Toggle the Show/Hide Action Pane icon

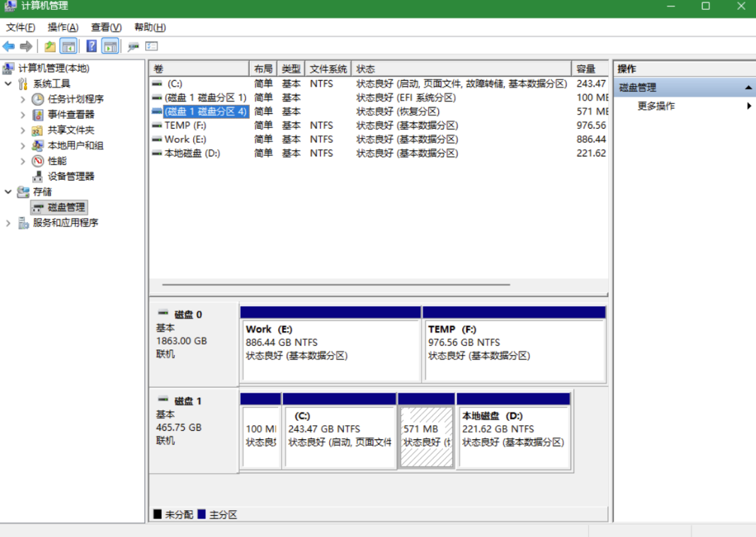(110, 46)
